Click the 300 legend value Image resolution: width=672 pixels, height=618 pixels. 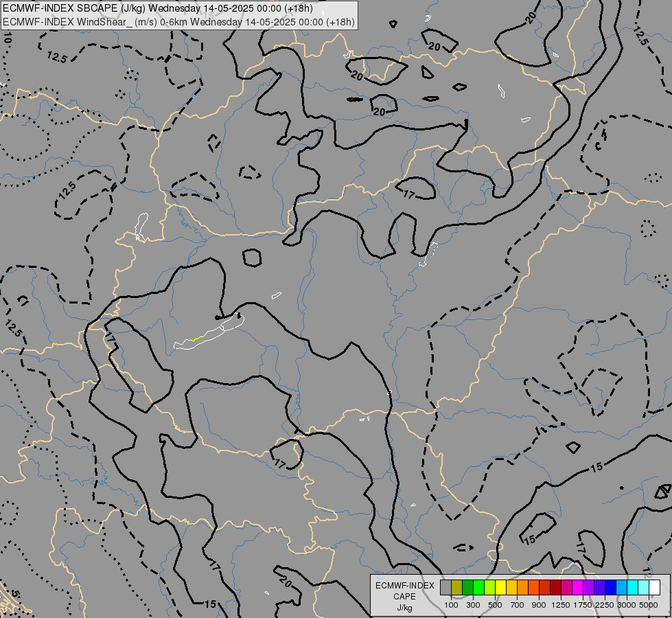pyautogui.click(x=473, y=605)
